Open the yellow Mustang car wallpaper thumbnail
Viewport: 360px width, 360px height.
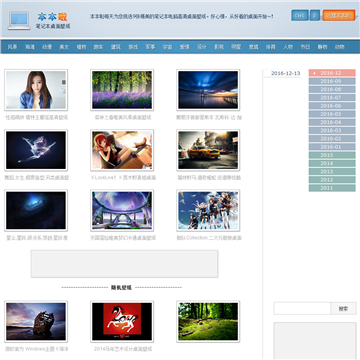point(208,150)
